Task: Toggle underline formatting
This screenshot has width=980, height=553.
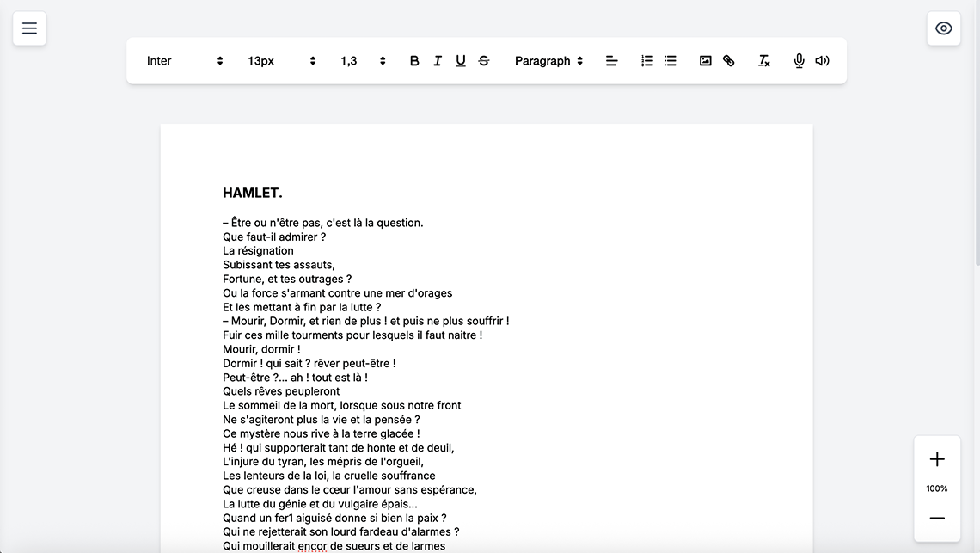Action: (461, 61)
